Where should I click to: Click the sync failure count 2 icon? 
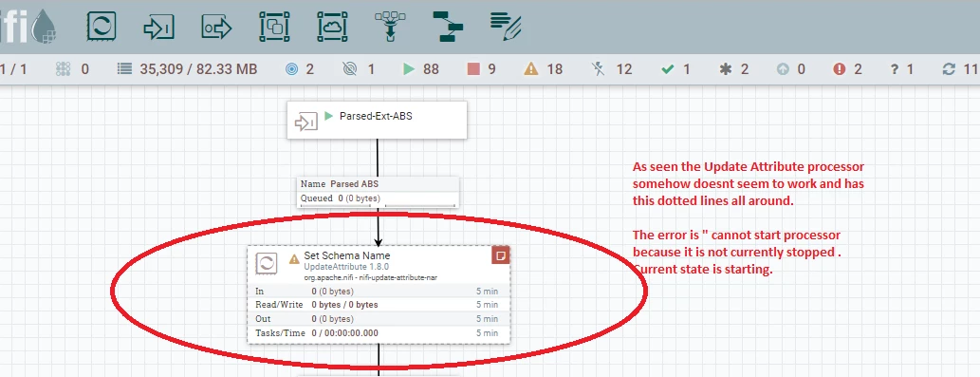pos(847,68)
